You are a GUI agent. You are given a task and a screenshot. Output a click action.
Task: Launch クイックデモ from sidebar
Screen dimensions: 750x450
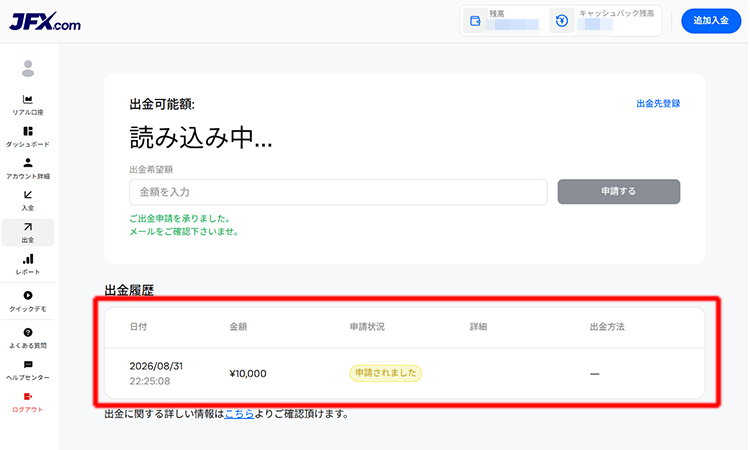click(x=28, y=301)
